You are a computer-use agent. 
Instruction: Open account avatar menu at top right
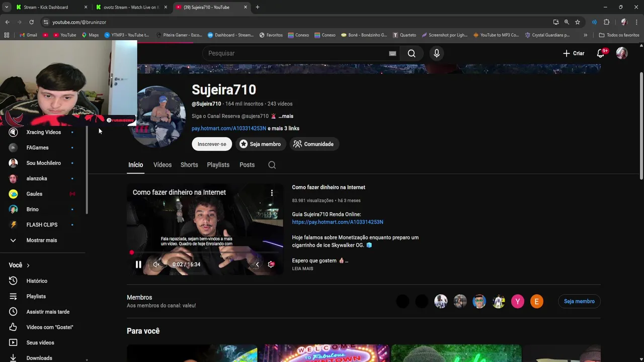pos(622,53)
